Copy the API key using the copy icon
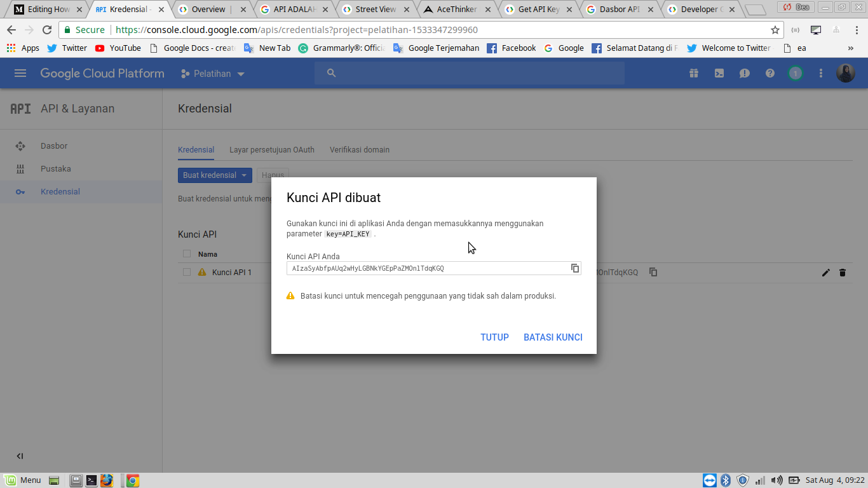Viewport: 868px width, 488px height. tap(576, 268)
